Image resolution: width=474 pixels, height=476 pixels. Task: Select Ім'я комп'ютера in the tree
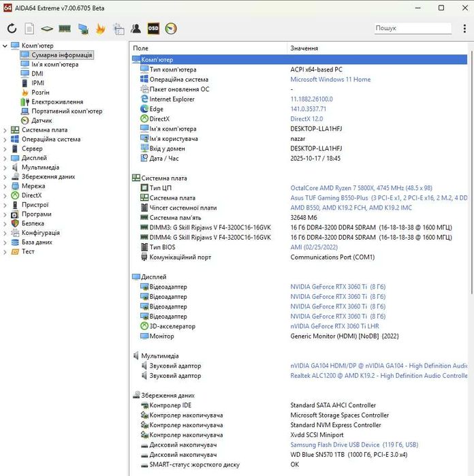55,65
